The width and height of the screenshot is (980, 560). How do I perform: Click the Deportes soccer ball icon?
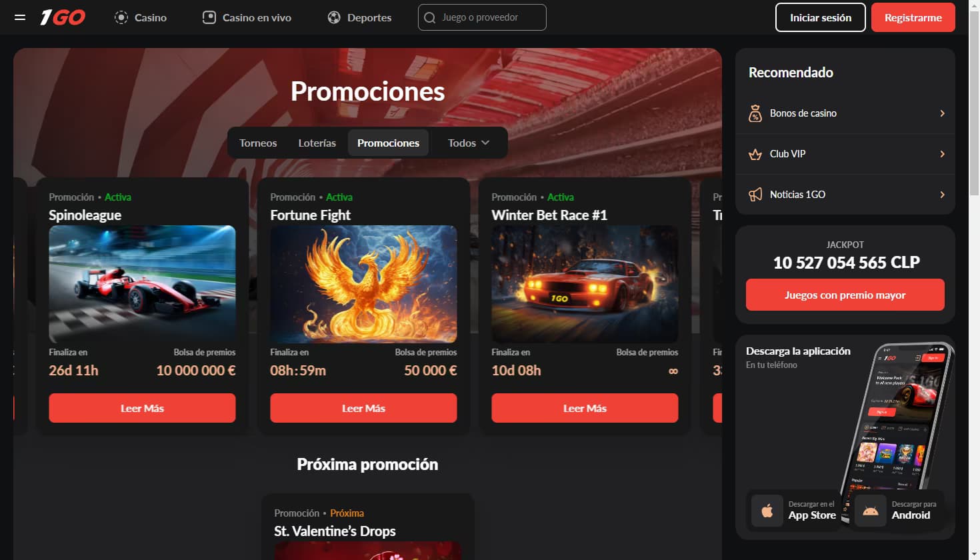(x=334, y=17)
